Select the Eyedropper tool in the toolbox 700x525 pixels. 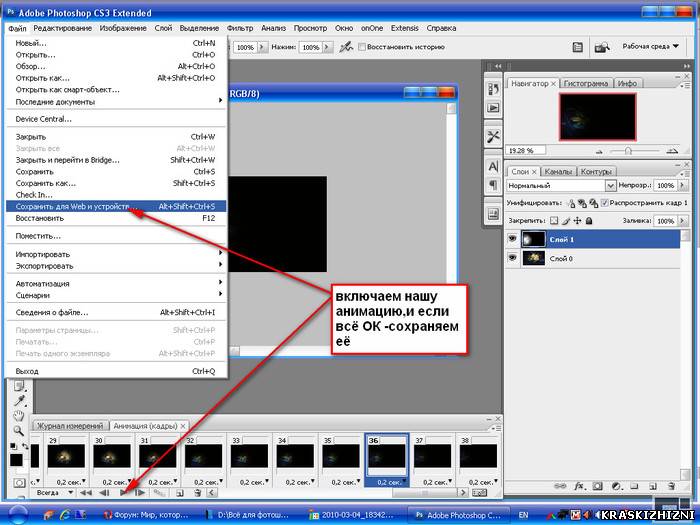pyautogui.click(x=19, y=400)
